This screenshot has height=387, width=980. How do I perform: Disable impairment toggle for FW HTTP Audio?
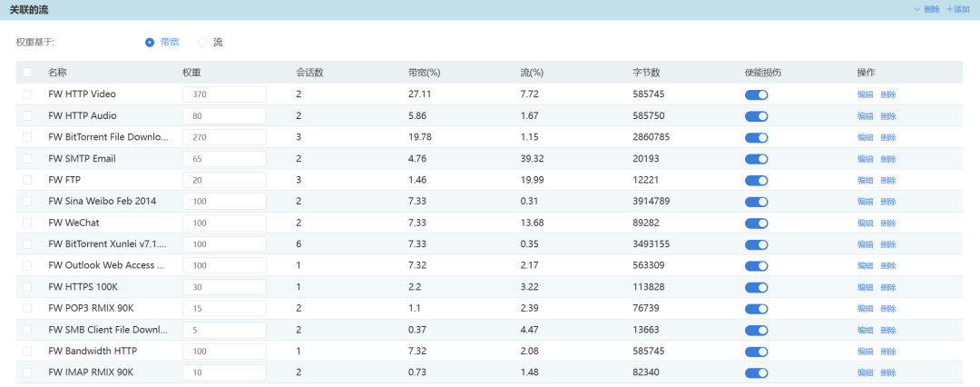pos(756,116)
